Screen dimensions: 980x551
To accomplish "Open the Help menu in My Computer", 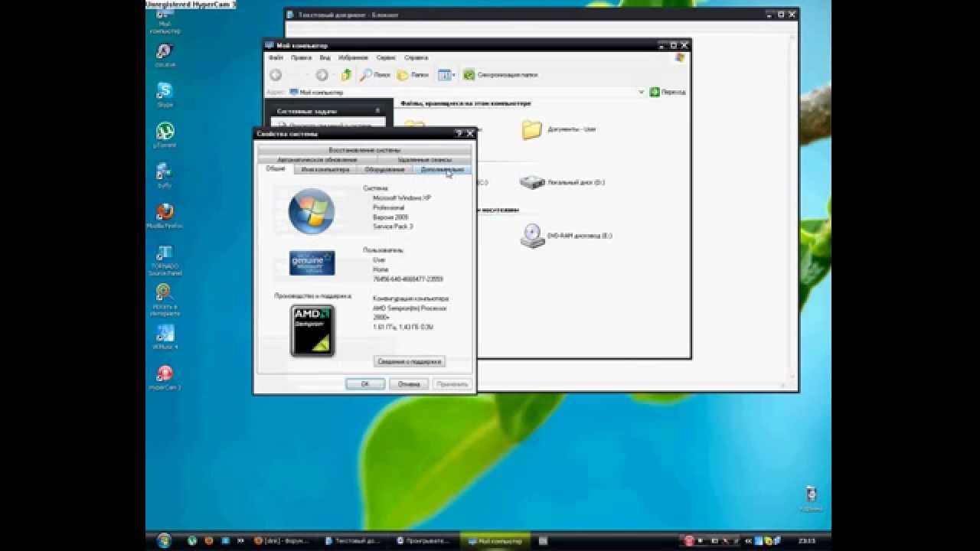I will click(x=416, y=57).
